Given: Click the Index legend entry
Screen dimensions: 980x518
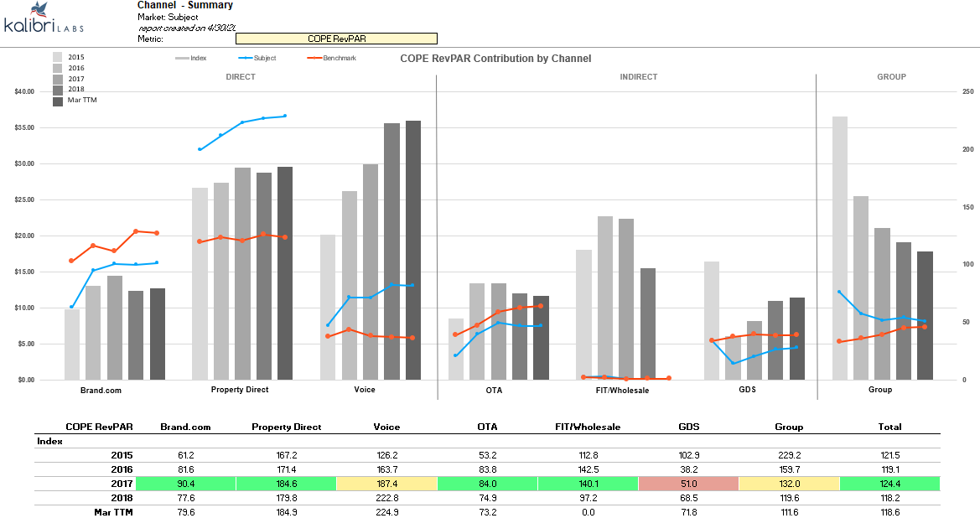Looking at the screenshot, I should click(191, 58).
